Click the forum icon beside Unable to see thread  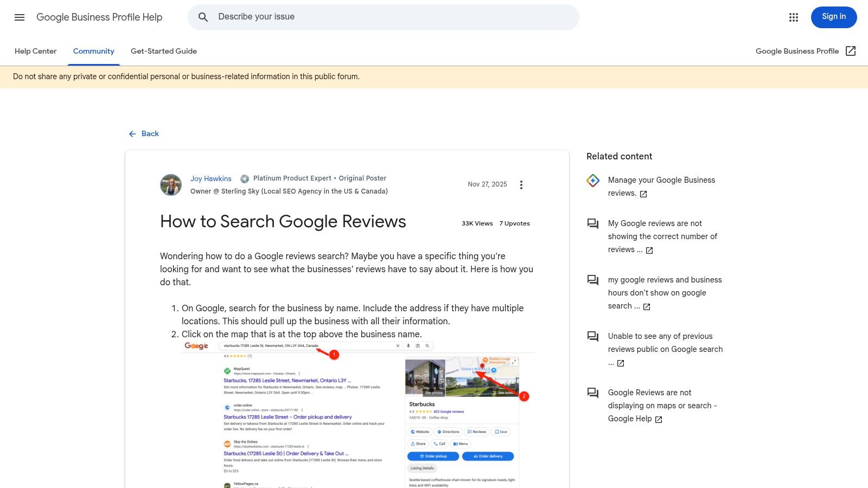593,336
